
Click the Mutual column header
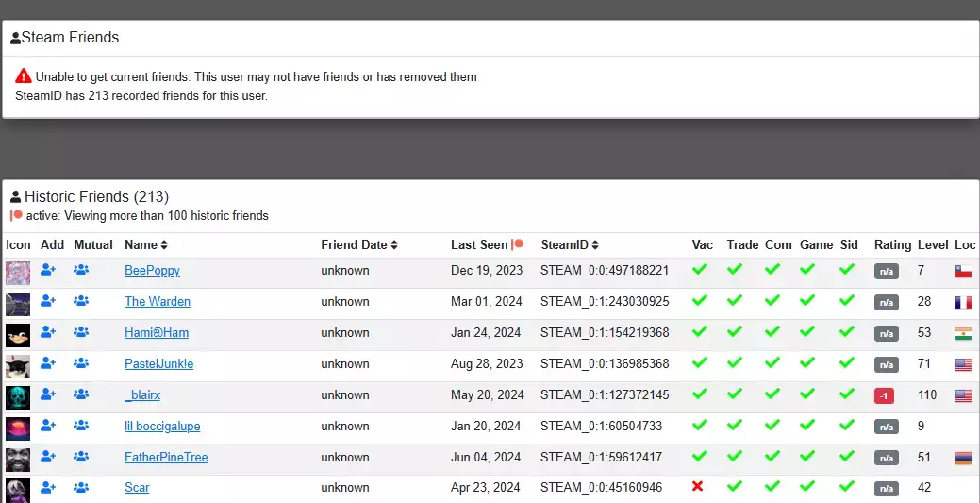pyautogui.click(x=93, y=244)
